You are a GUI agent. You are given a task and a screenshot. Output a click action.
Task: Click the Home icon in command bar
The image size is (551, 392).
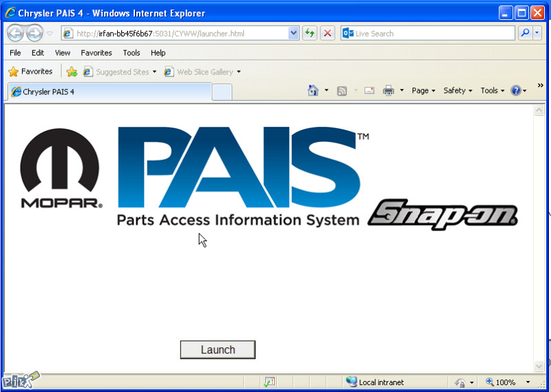tap(313, 91)
